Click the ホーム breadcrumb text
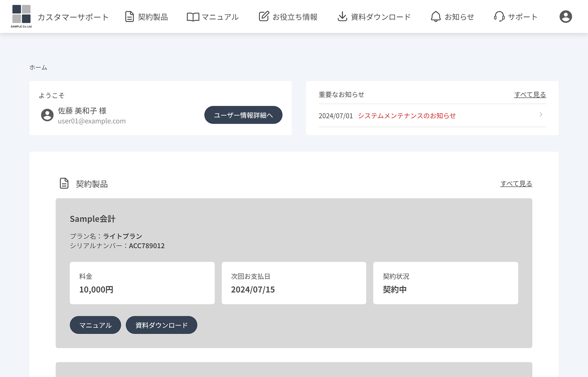Screen dimensions: 588x377 [x=38, y=67]
